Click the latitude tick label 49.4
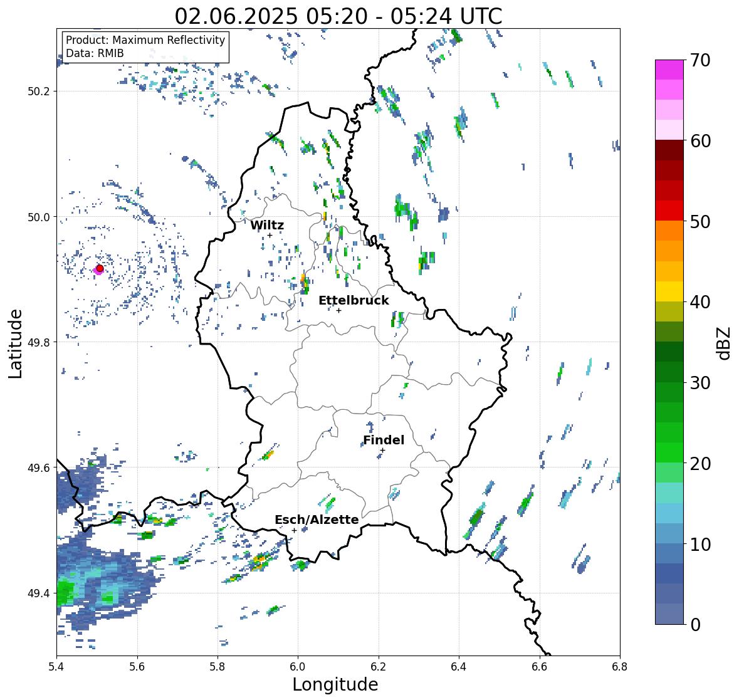739x700 pixels. click(x=39, y=593)
